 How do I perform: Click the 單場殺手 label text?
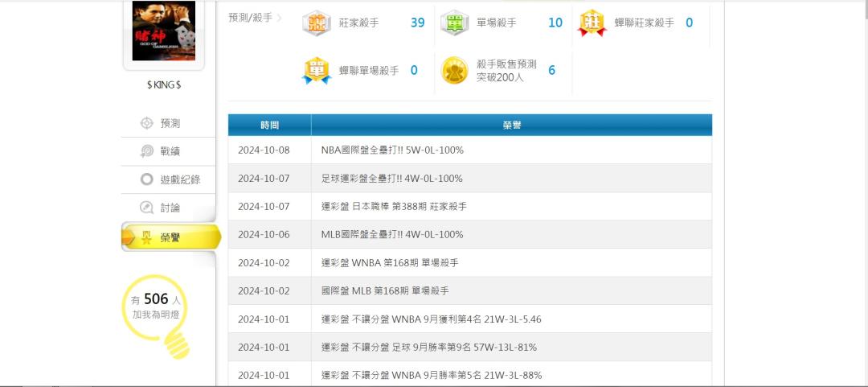(x=497, y=23)
